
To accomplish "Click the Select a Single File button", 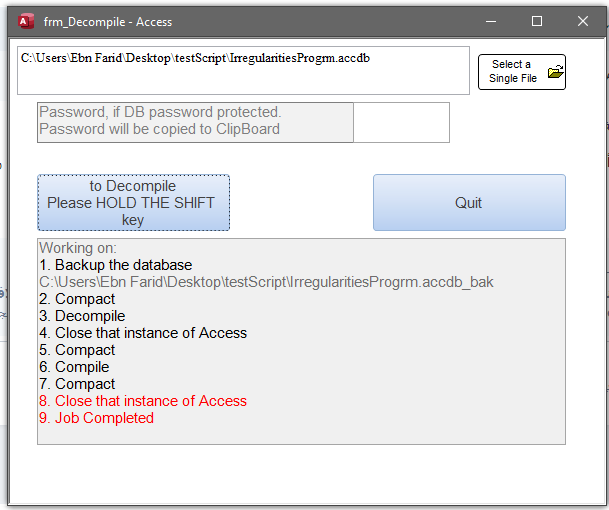I will coord(522,72).
